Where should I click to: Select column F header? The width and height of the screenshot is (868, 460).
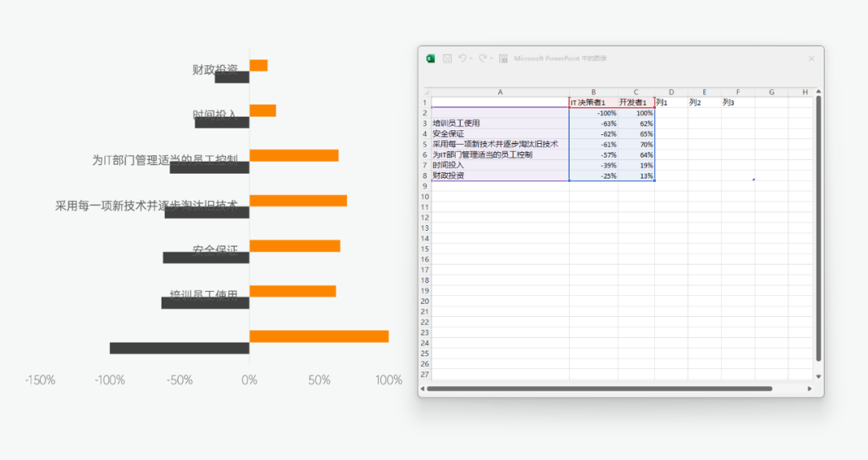click(x=738, y=92)
